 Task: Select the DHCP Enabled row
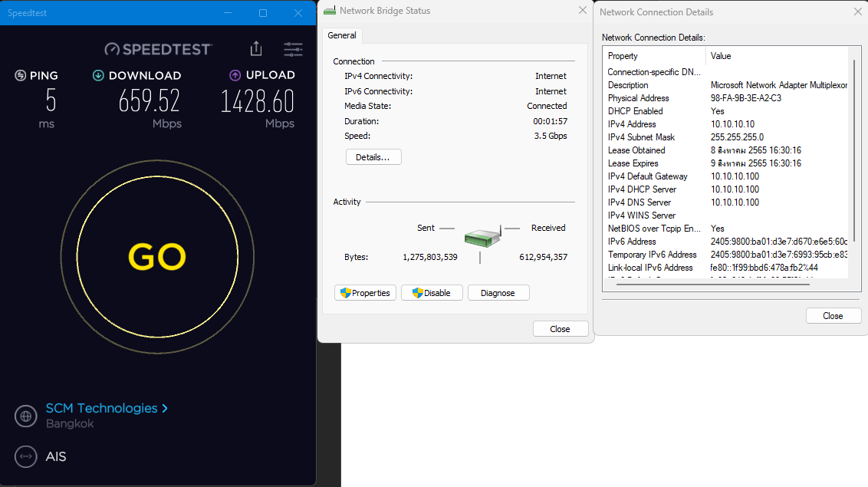(x=725, y=111)
